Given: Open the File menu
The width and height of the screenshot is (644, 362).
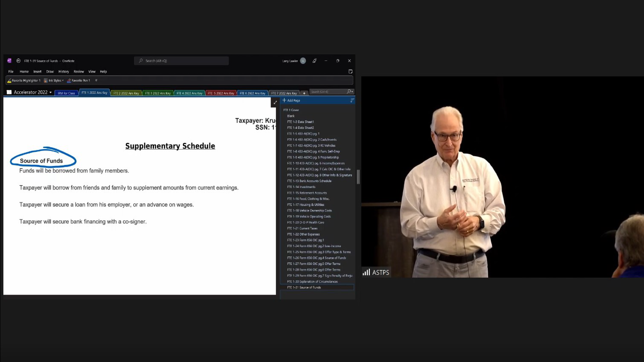Looking at the screenshot, I should [x=11, y=71].
